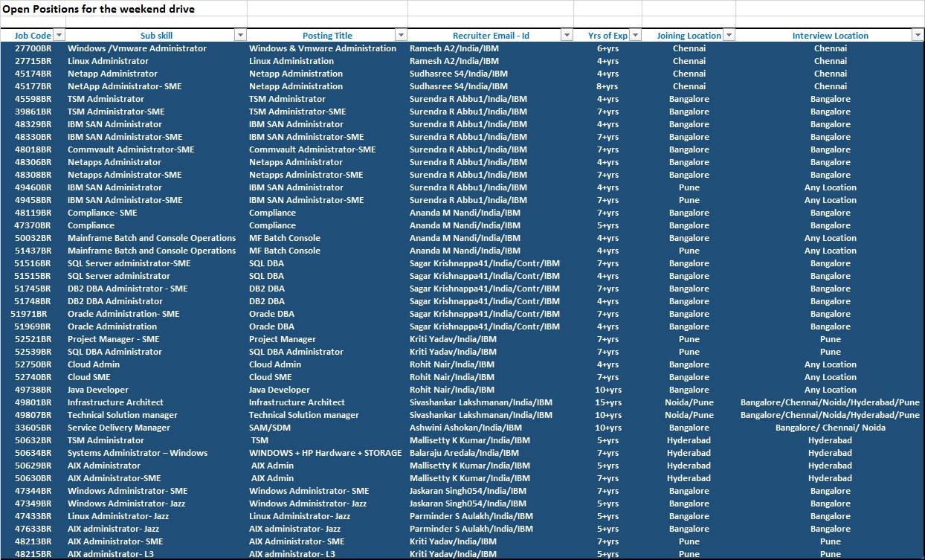Image resolution: width=925 pixels, height=560 pixels.
Task: Select job code cell 27700BR
Action: tap(33, 48)
